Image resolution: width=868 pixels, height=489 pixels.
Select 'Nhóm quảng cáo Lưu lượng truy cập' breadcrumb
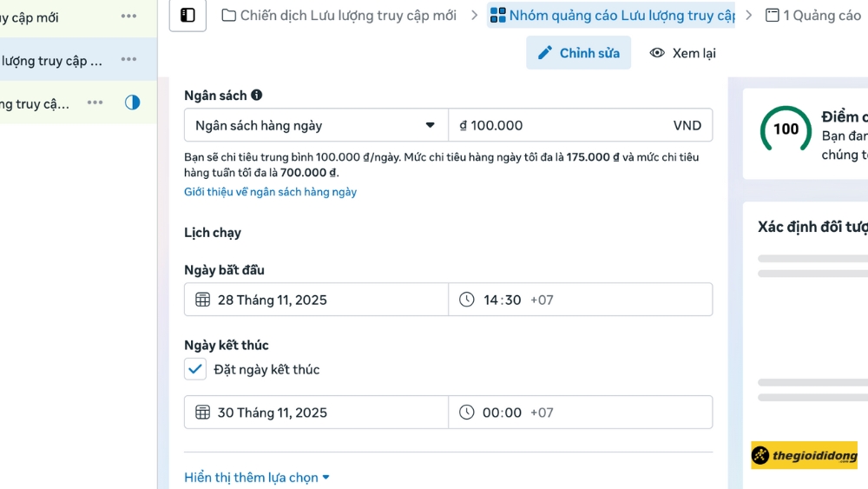click(611, 15)
